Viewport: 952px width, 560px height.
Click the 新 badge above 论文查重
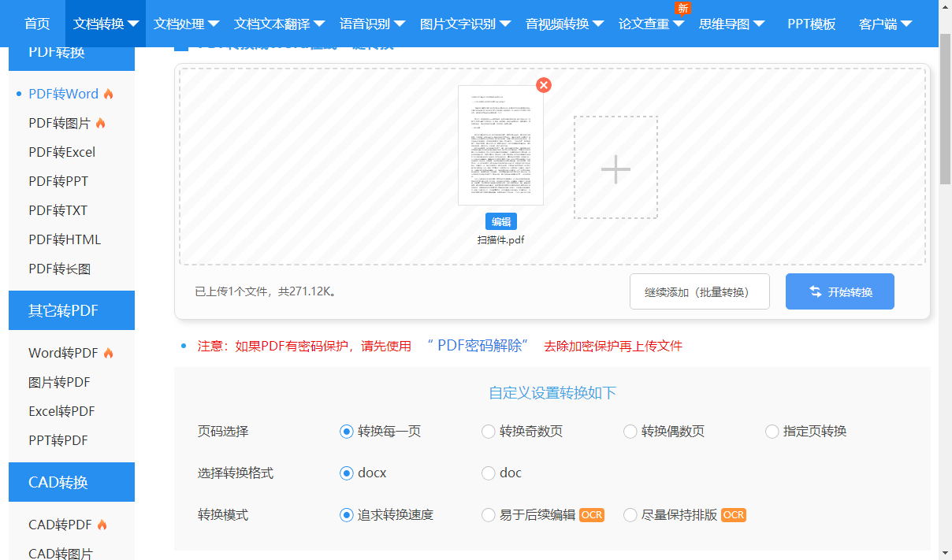682,8
